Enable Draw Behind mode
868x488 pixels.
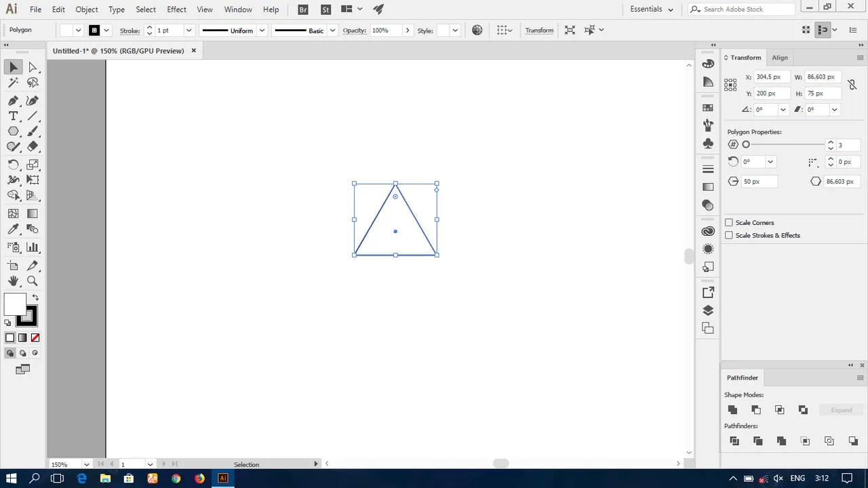(x=22, y=353)
